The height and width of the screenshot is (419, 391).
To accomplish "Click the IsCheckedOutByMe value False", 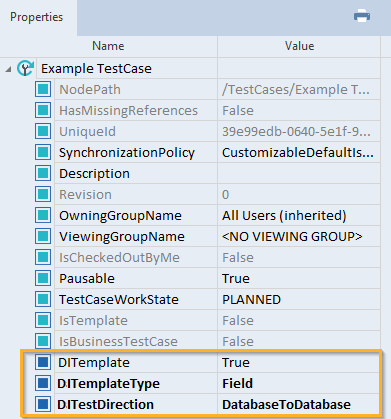I will tap(238, 257).
